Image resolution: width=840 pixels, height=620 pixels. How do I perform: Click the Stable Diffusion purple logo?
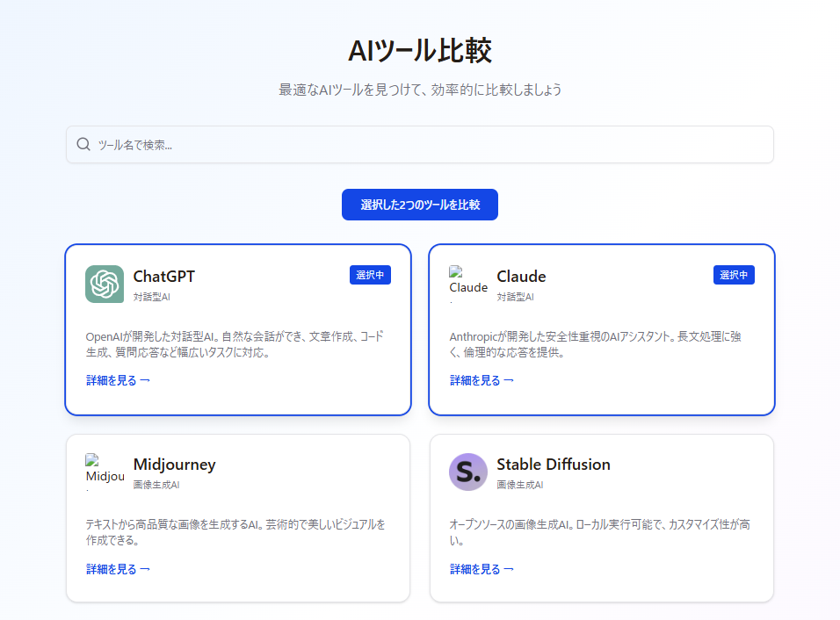(467, 472)
